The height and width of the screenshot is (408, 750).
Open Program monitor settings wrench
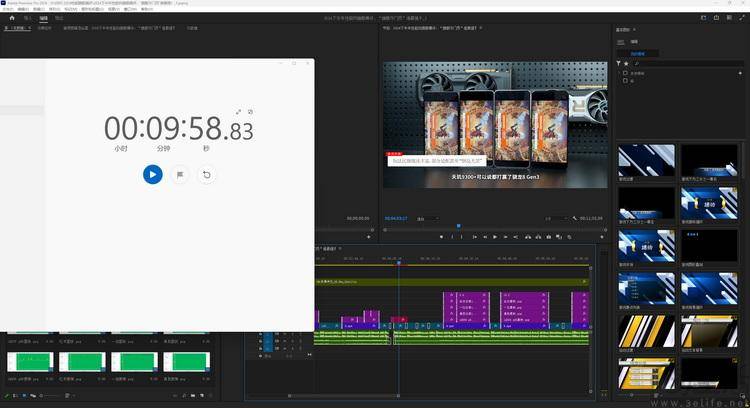(x=574, y=219)
